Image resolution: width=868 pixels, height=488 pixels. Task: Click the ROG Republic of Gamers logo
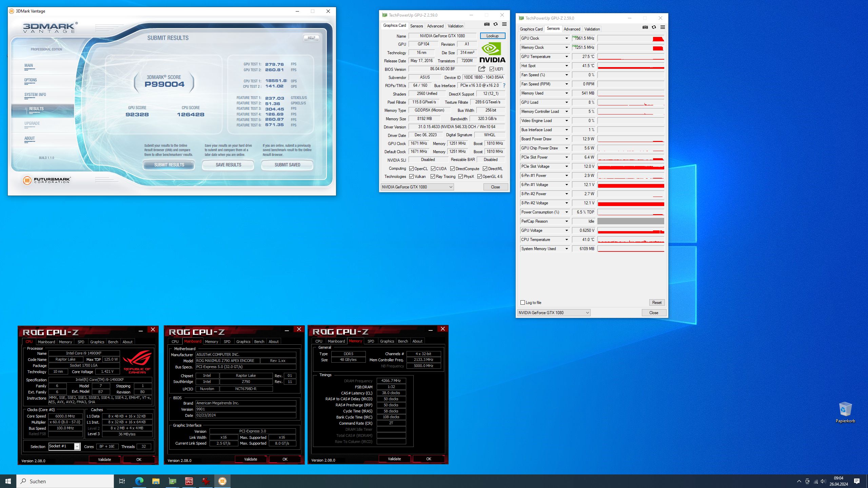pos(137,362)
